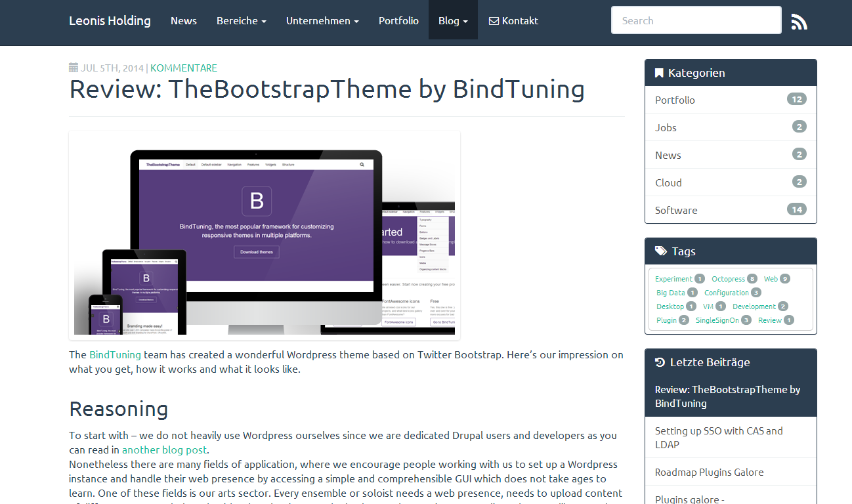Click the bookmark icon in the Kategorien header
Viewport: 852px width, 504px height.
[659, 73]
